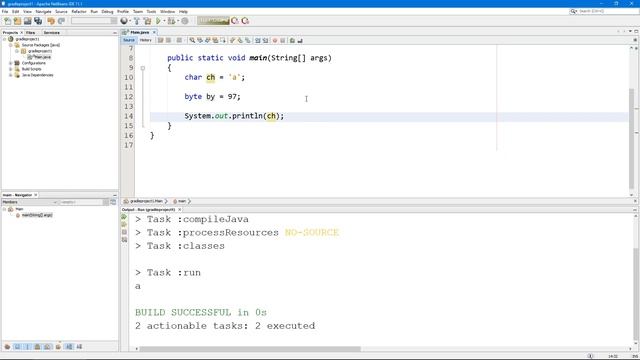
Task: Click the notifications icon in the status bar
Action: [590, 356]
